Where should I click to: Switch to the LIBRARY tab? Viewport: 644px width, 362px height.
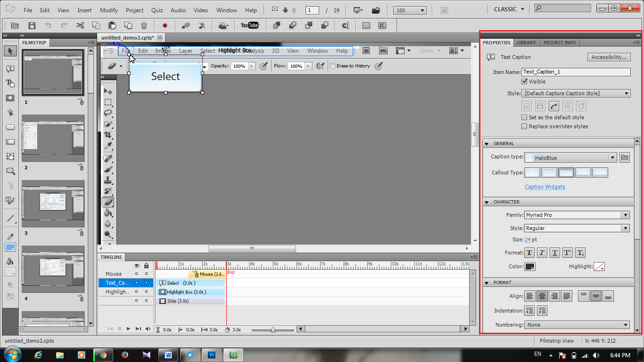[x=526, y=42]
